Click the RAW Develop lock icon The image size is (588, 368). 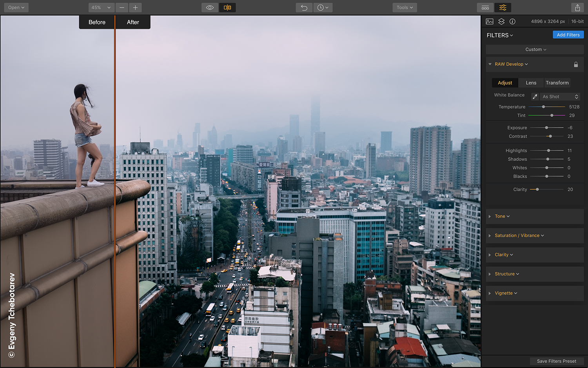point(576,64)
